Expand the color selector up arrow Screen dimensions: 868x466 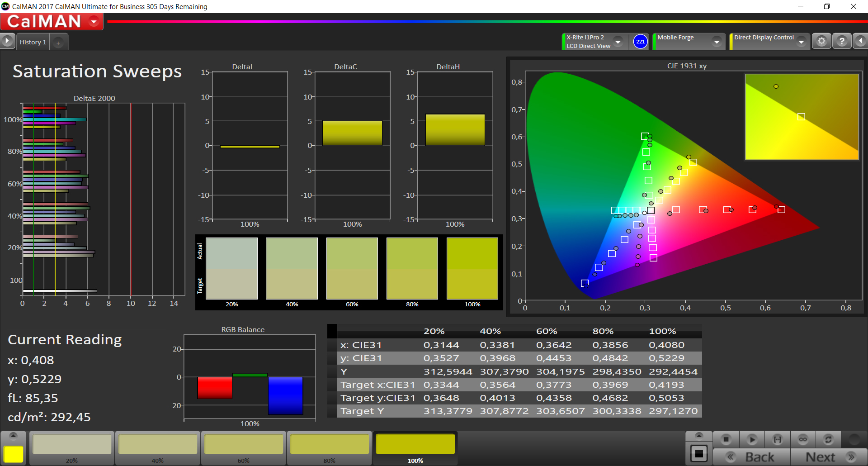[13, 436]
